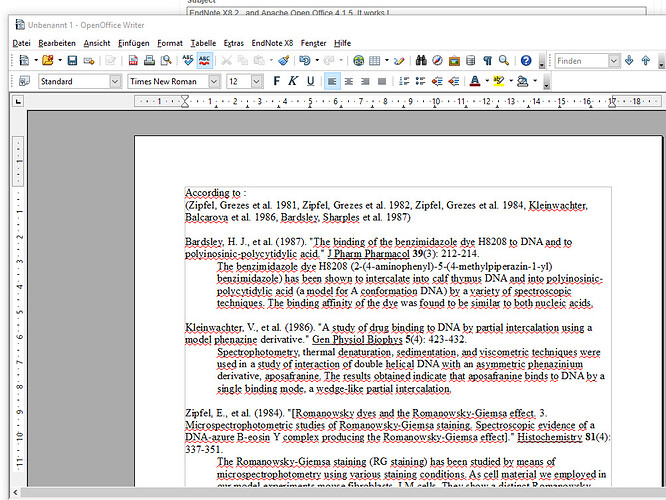Viewport: 666px width, 500px height.
Task: Toggle nonprinting characters pilcrow icon
Action: pos(487,61)
